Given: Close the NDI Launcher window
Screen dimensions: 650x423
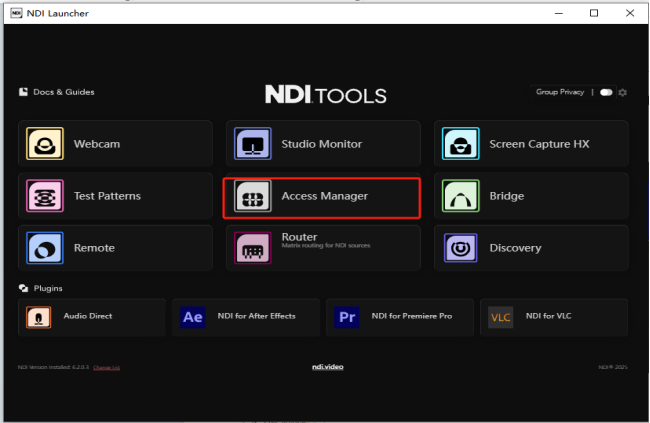Looking at the screenshot, I should [x=630, y=13].
